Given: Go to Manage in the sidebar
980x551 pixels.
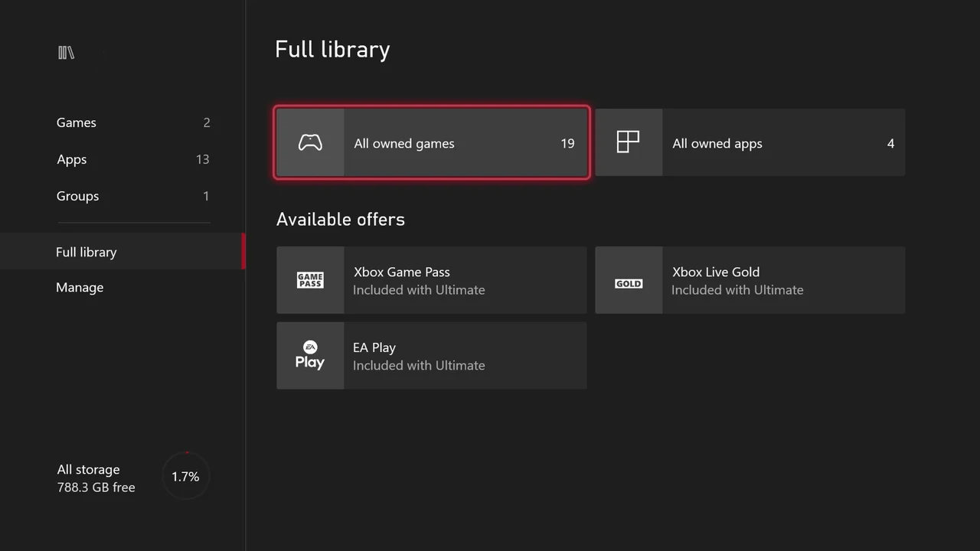Looking at the screenshot, I should coord(80,288).
